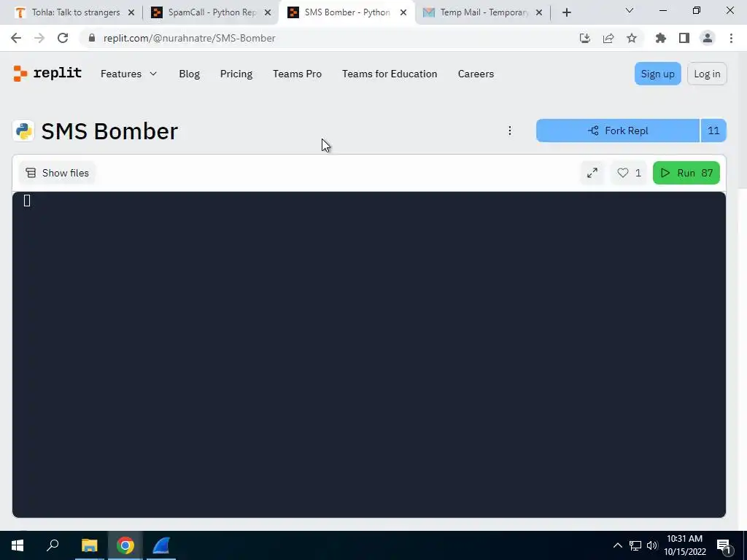This screenshot has height=560, width=747.
Task: Open the Wireshark fin taskbar app
Action: pyautogui.click(x=161, y=545)
